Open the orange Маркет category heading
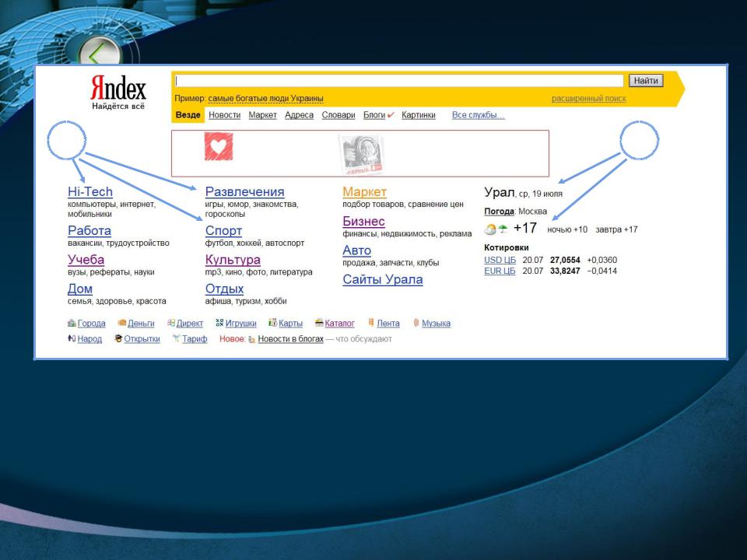 364,192
